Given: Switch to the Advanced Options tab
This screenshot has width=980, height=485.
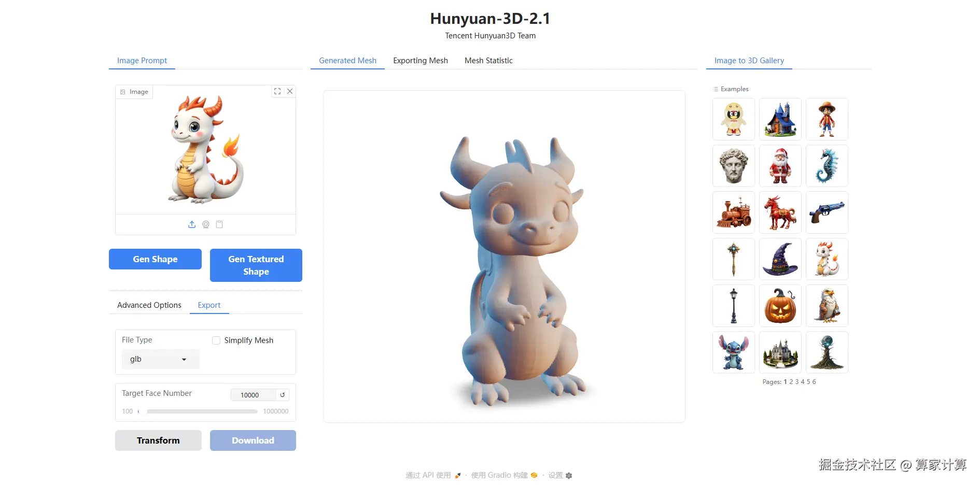Looking at the screenshot, I should (x=149, y=305).
